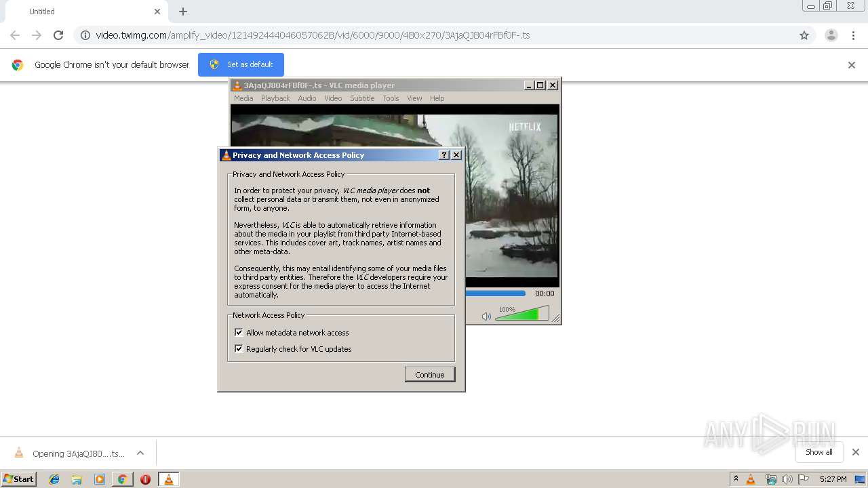The image size is (868, 488).
Task: Click Show all downloads
Action: pyautogui.click(x=819, y=452)
